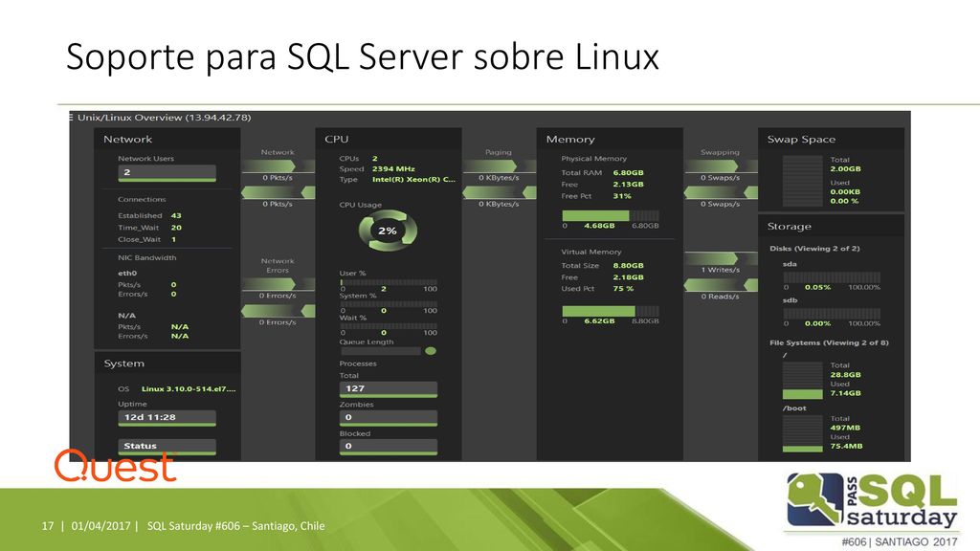Screen dimensions: 980x551
Task: Click the root file system usage gauge
Action: (x=803, y=380)
